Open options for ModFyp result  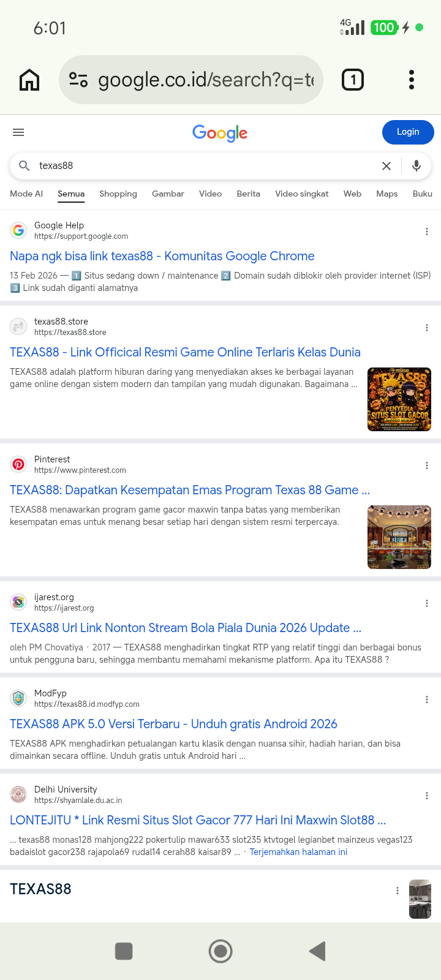coord(427,699)
